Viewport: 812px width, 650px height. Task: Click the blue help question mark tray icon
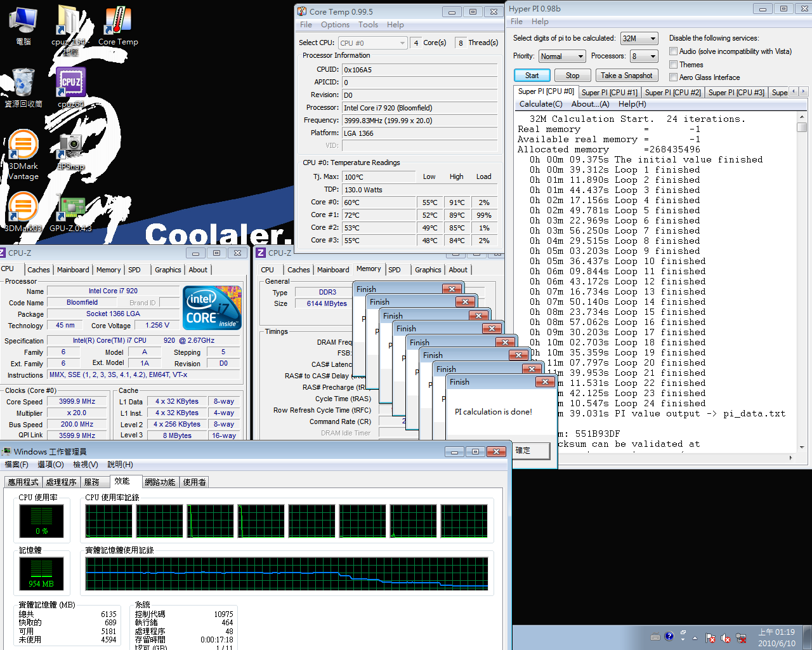[x=669, y=636]
